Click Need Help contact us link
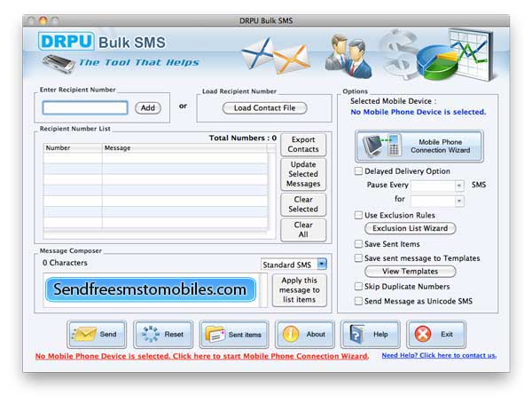The height and width of the screenshot is (403, 532). click(439, 355)
